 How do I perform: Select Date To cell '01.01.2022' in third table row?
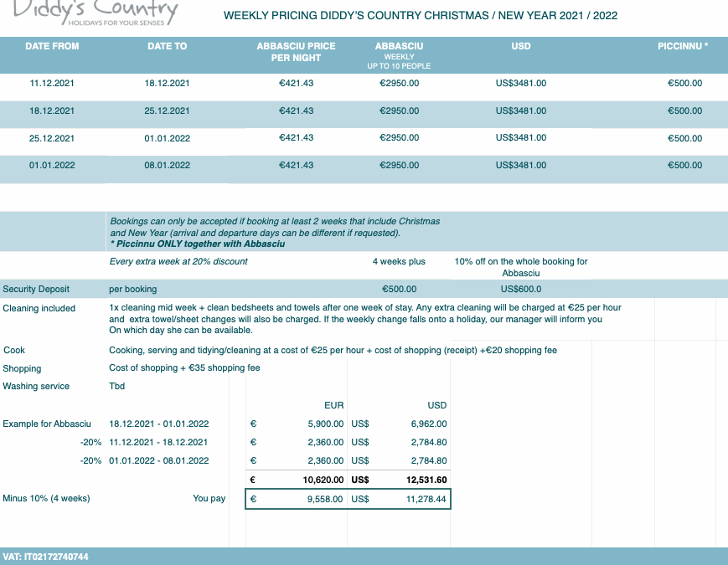point(168,138)
